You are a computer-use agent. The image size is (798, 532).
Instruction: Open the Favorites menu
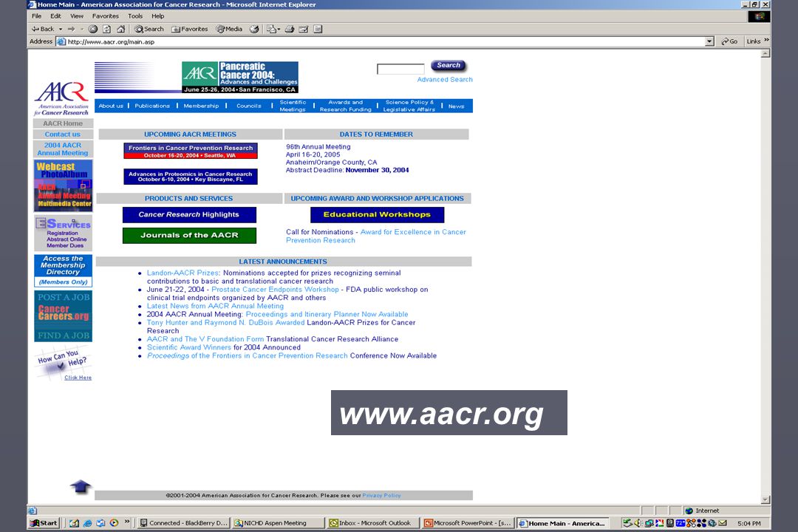pos(106,16)
